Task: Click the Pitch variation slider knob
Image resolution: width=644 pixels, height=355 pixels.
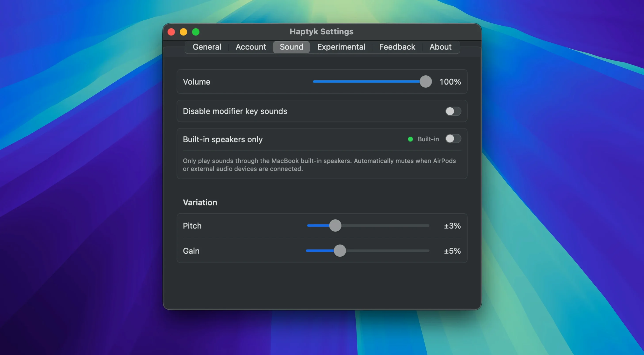Action: [x=335, y=226]
